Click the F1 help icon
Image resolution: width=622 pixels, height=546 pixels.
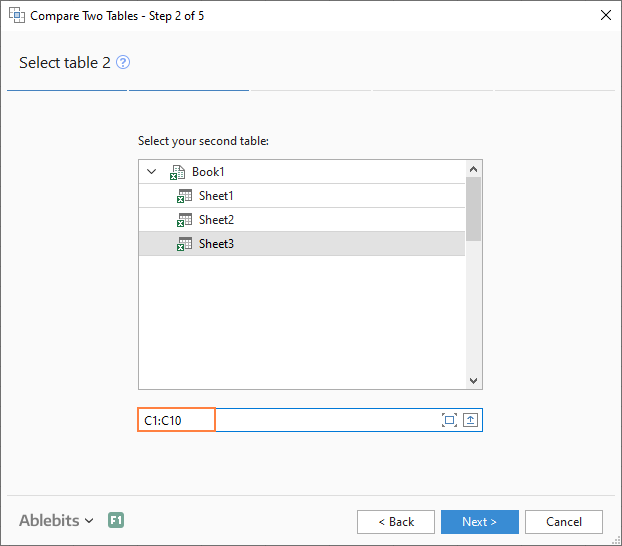(116, 521)
